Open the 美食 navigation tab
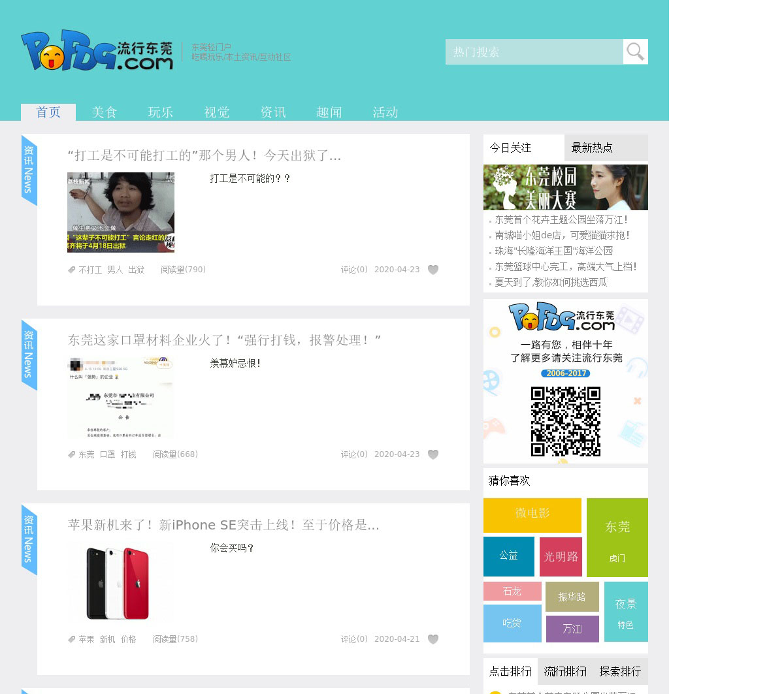The height and width of the screenshot is (694, 784). (x=105, y=112)
